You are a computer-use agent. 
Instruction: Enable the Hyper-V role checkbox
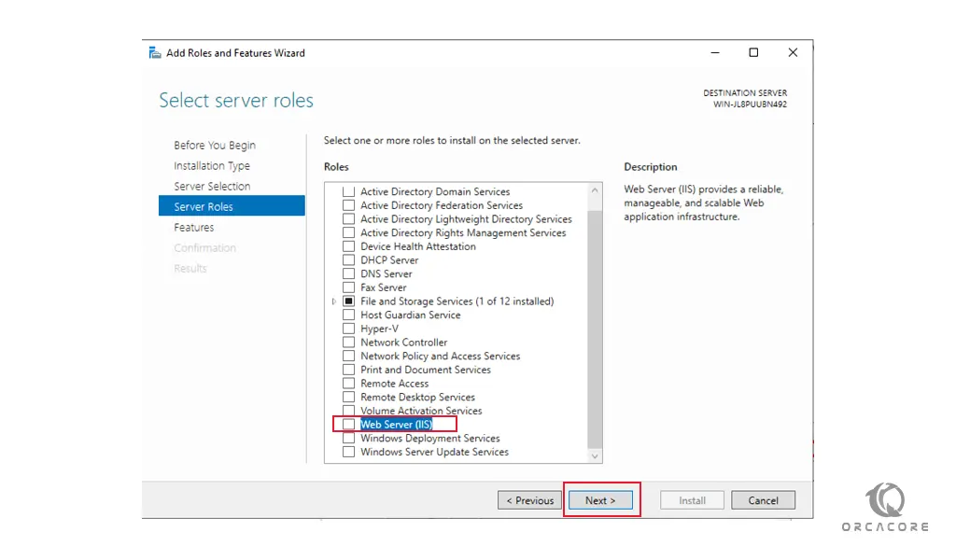348,329
